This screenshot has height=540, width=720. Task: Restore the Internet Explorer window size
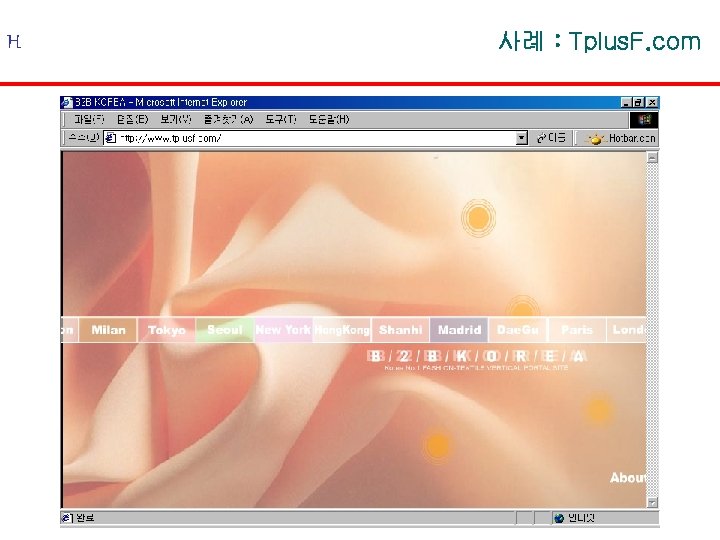638,102
